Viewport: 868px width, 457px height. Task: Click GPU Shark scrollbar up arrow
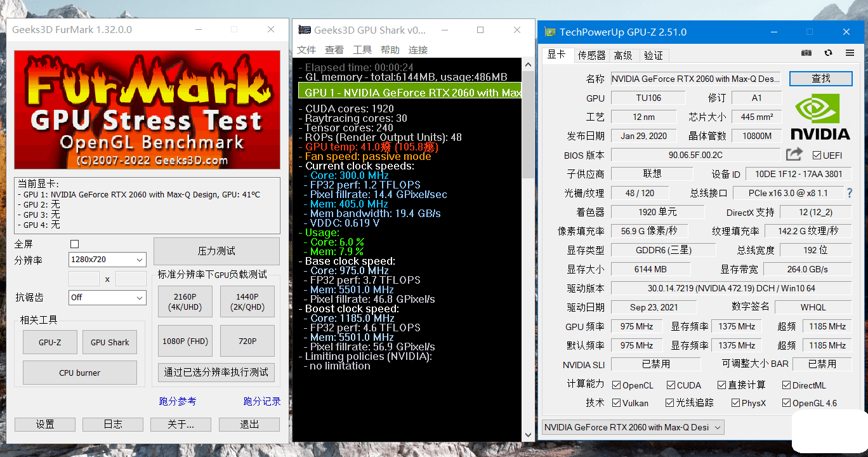(528, 64)
